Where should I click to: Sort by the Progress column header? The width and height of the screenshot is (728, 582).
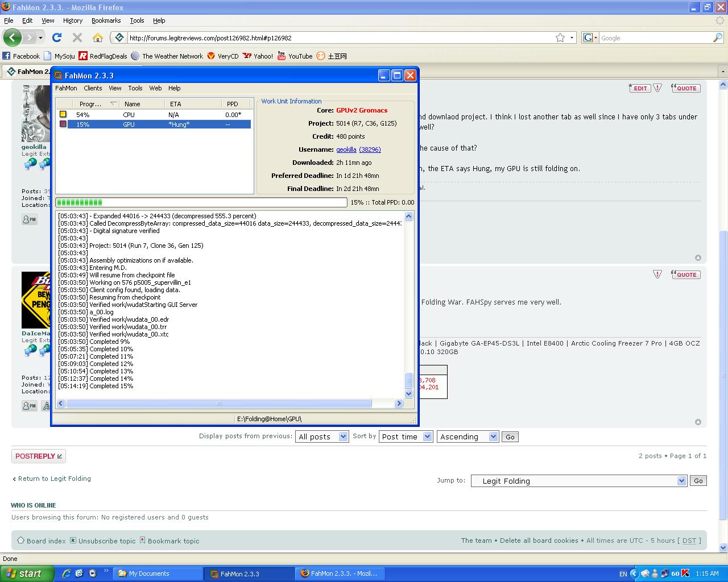96,104
